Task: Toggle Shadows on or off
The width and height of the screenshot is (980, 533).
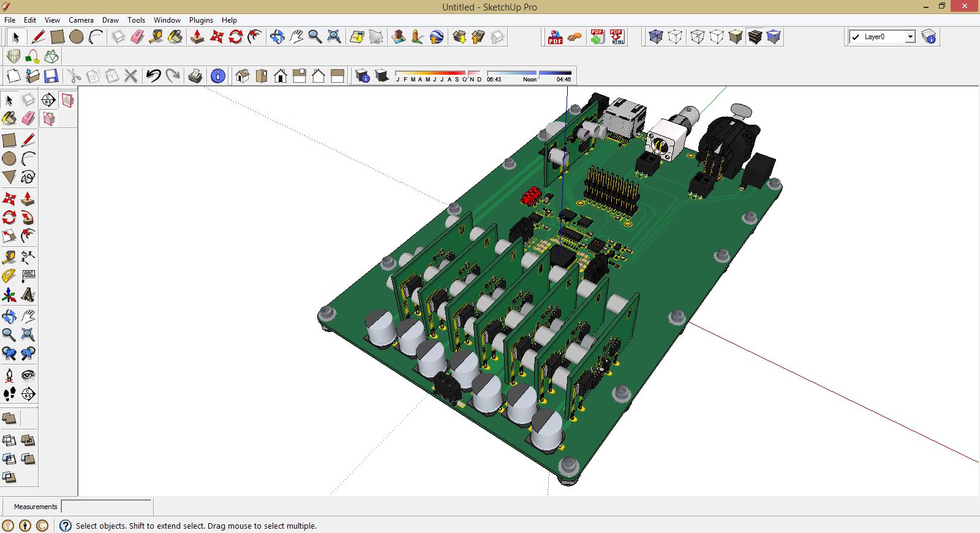Action: point(382,76)
